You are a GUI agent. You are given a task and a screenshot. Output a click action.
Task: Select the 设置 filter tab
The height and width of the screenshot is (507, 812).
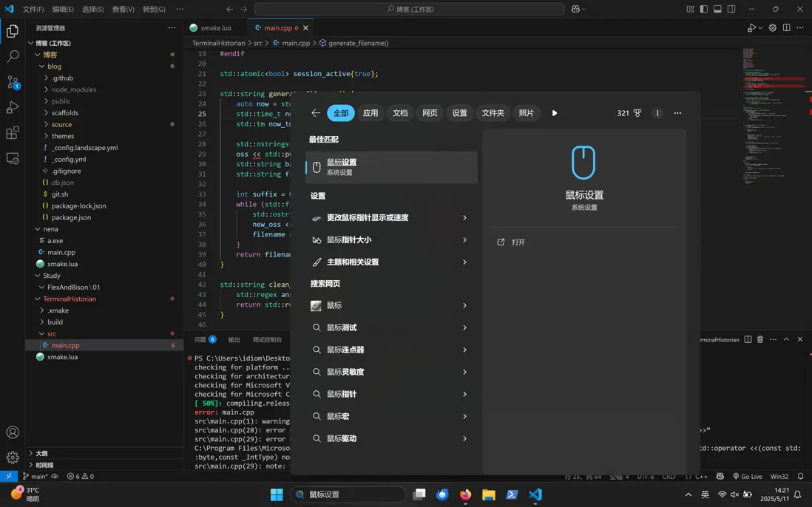(x=459, y=113)
